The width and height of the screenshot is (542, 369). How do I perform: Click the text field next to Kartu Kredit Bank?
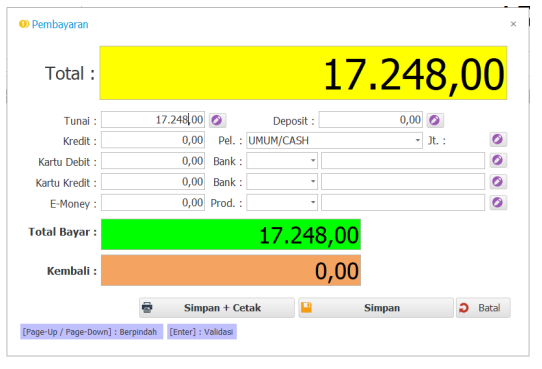point(403,181)
